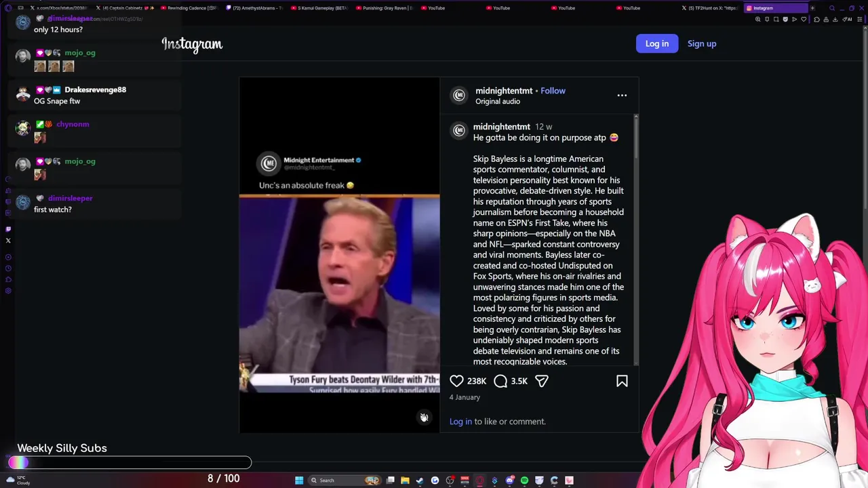Like the post with the heart icon
Screen dimensions: 868x488
pyautogui.click(x=456, y=381)
